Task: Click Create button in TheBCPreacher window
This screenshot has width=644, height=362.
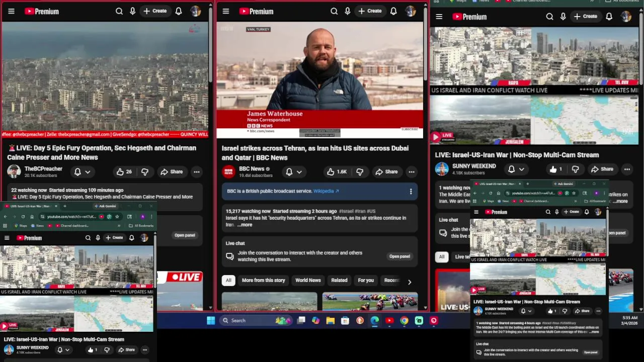Action: coord(154,11)
